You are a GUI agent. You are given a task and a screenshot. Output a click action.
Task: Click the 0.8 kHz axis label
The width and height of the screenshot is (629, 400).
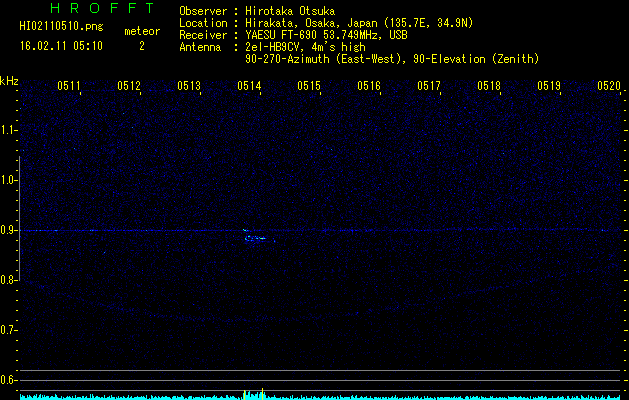click(x=8, y=280)
